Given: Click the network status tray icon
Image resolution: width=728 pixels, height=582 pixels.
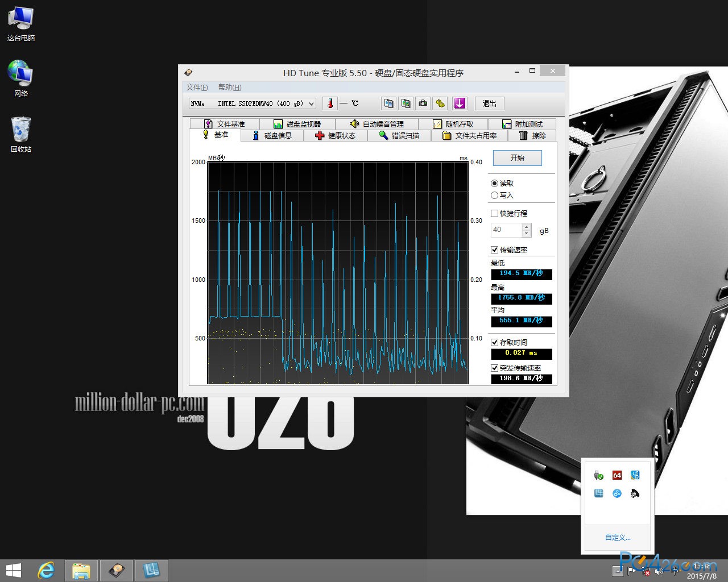Looking at the screenshot, I should [646, 571].
